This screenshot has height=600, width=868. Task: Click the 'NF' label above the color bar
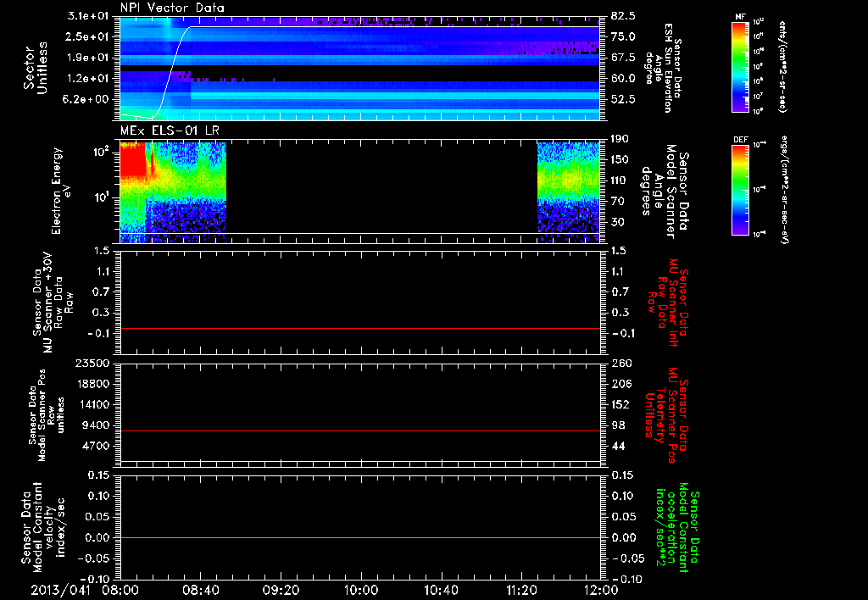click(x=740, y=17)
